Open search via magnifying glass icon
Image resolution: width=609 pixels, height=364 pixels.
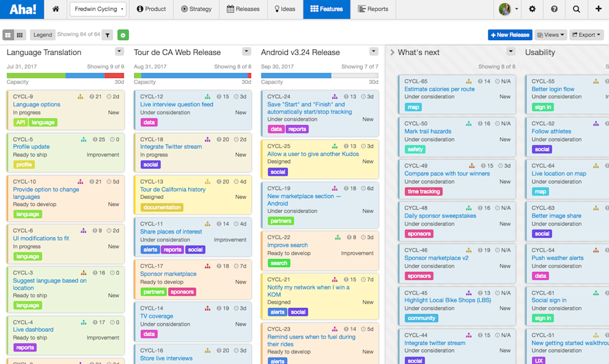tap(576, 9)
